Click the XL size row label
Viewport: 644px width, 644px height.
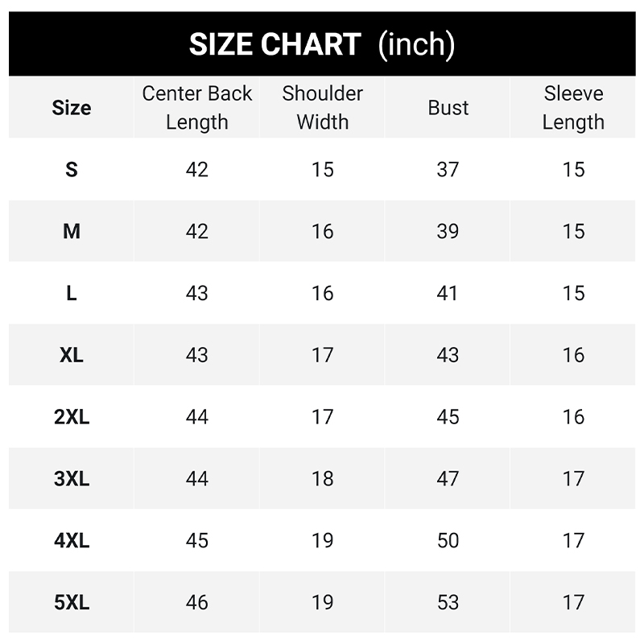click(72, 355)
